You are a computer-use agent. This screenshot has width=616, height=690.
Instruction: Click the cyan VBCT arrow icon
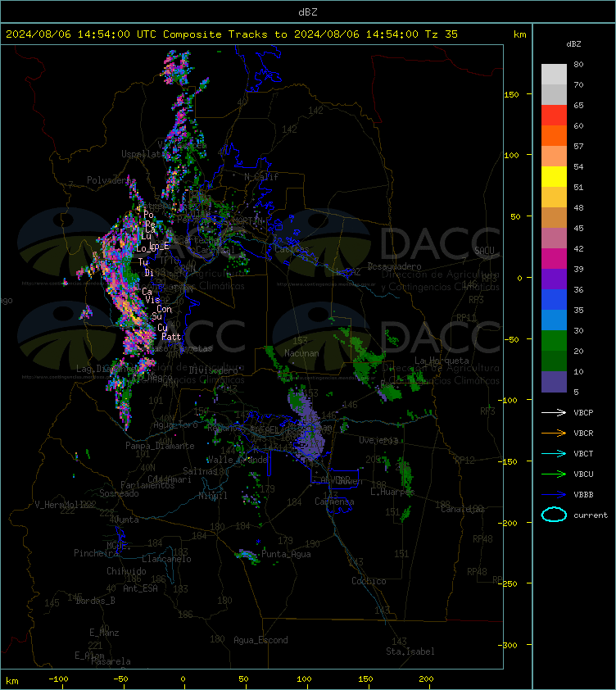[554, 453]
